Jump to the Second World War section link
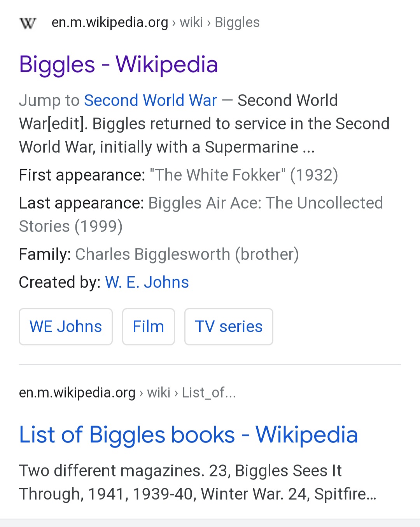The height and width of the screenshot is (527, 420). click(x=150, y=100)
